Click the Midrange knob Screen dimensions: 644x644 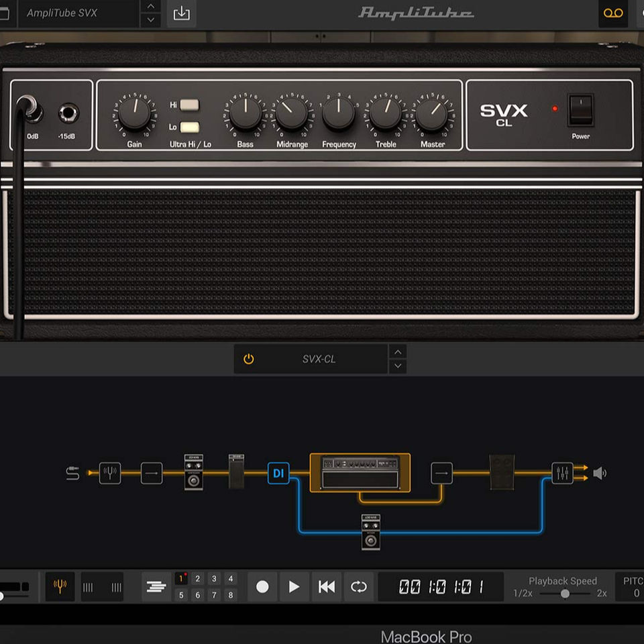[x=292, y=113]
